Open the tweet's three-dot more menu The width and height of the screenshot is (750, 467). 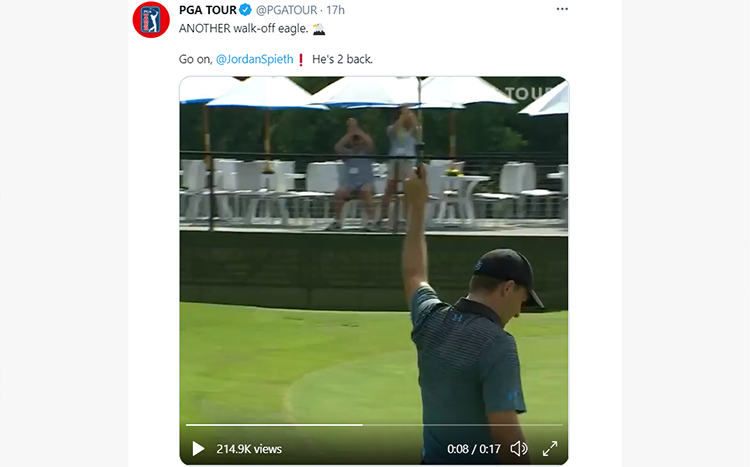click(562, 9)
